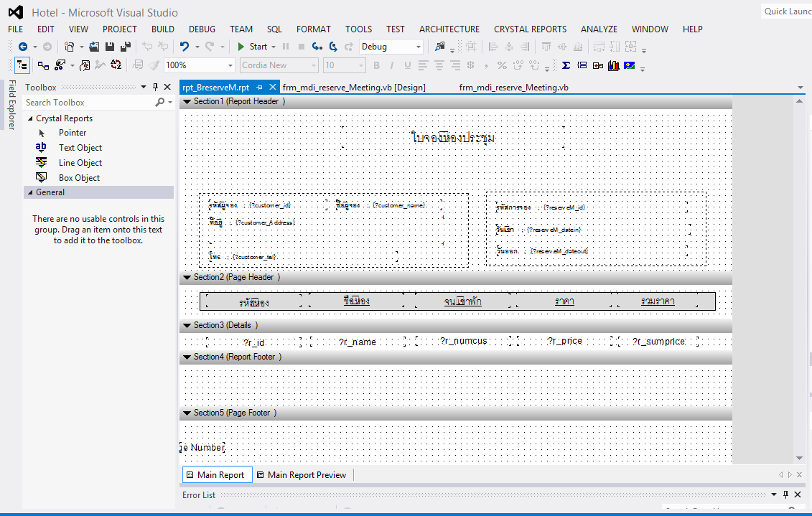
Task: Click the New Project toolbar icon
Action: [x=68, y=47]
